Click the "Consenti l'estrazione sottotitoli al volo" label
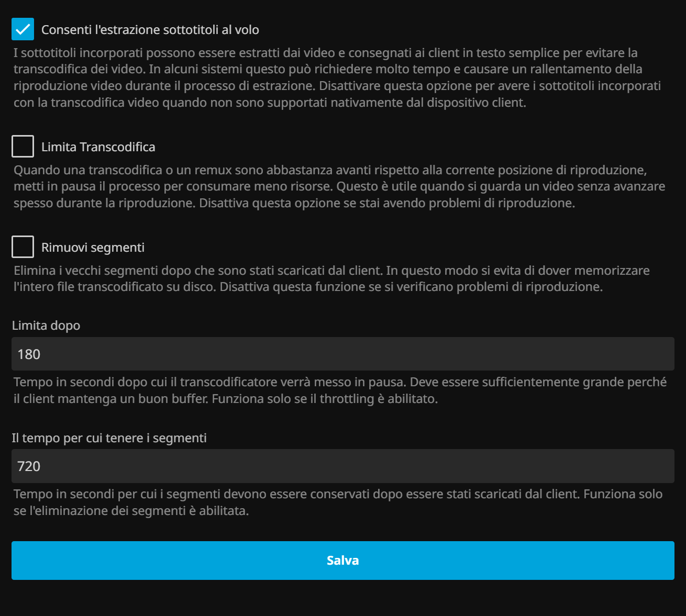The height and width of the screenshot is (616, 686). tap(150, 30)
